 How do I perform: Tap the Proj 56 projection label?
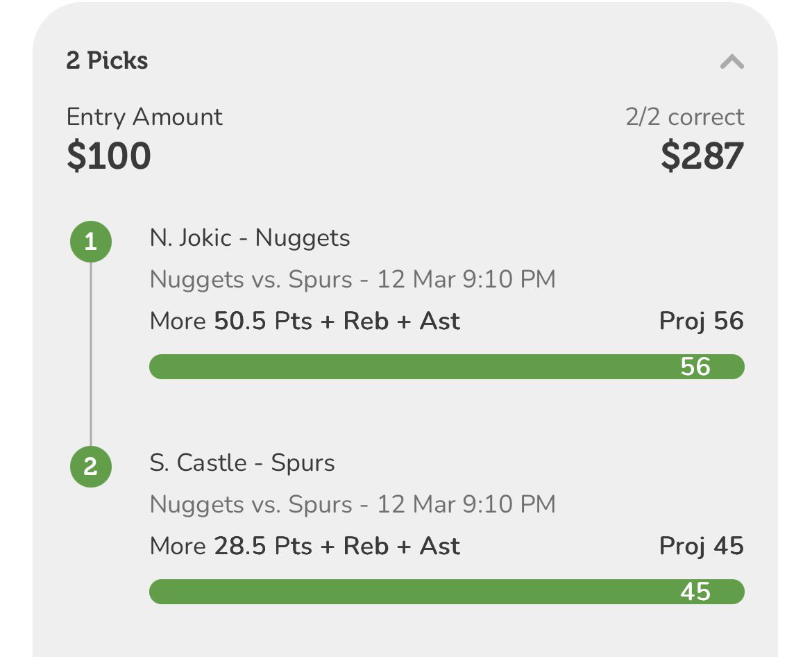coord(701,321)
